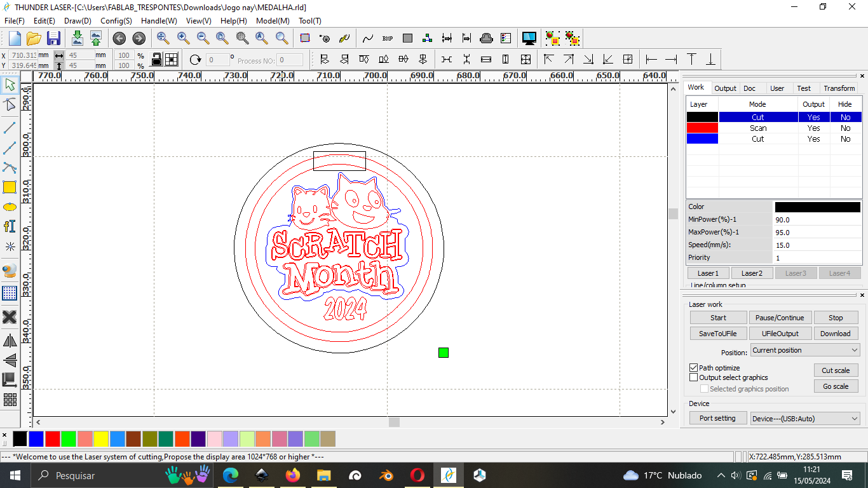Click the horizontal mirror tool

(x=10, y=341)
